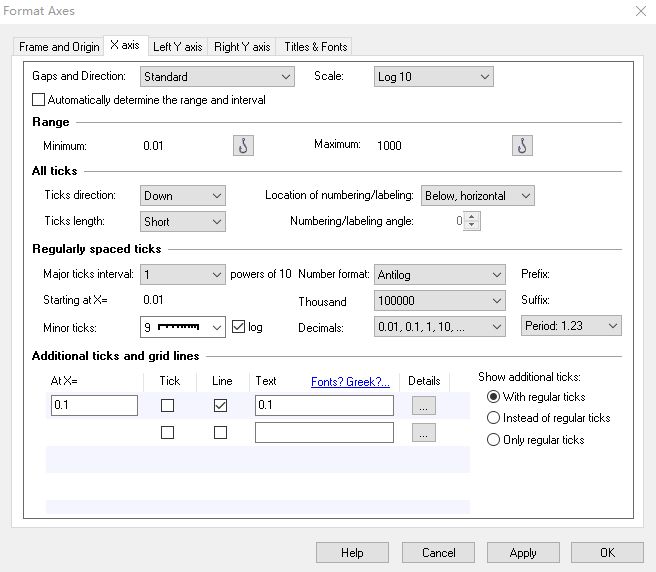
Task: Uncheck the Line box for 0.1 row
Action: (x=220, y=406)
